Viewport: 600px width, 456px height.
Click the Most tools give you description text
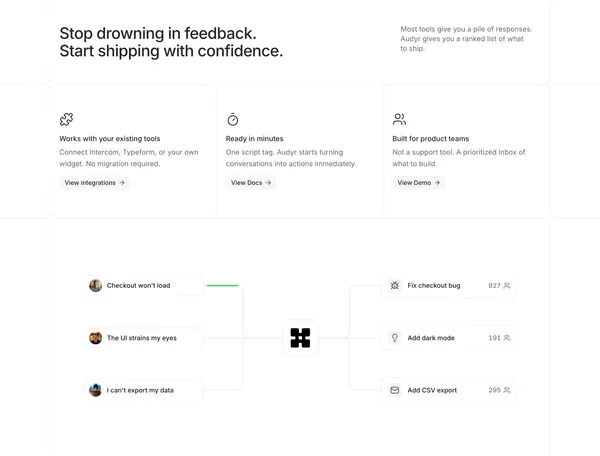point(466,39)
